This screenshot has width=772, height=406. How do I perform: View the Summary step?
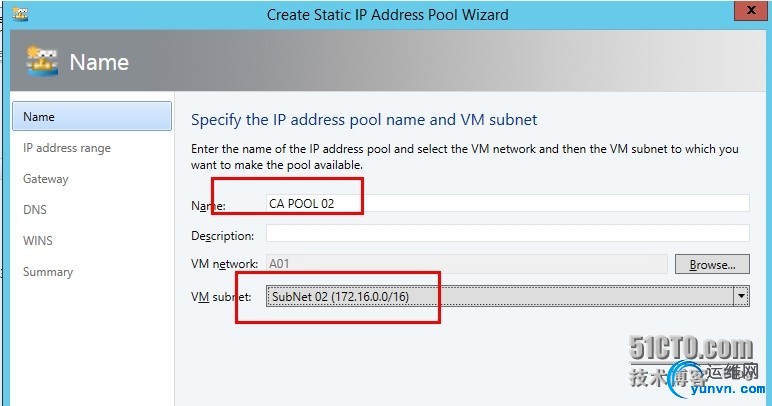point(48,272)
